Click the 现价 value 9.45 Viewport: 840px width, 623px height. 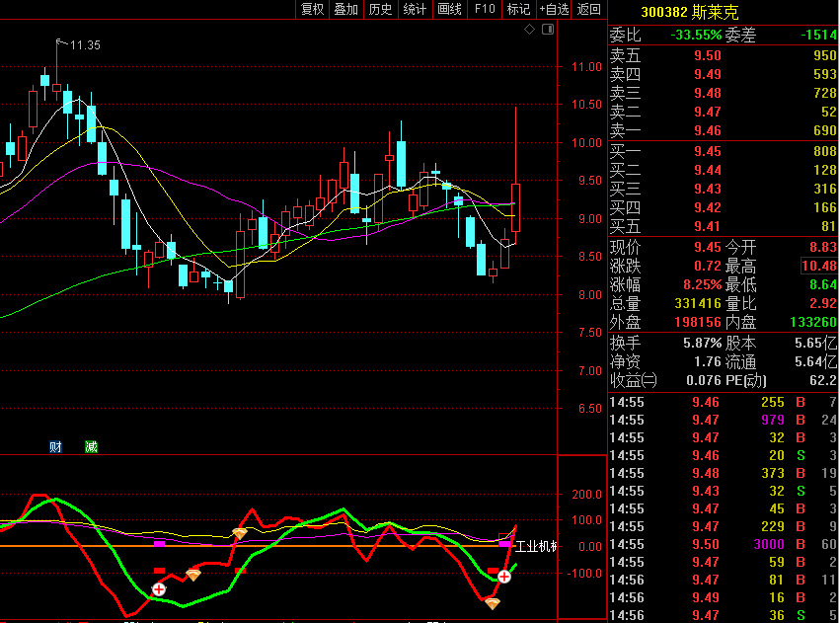[708, 248]
